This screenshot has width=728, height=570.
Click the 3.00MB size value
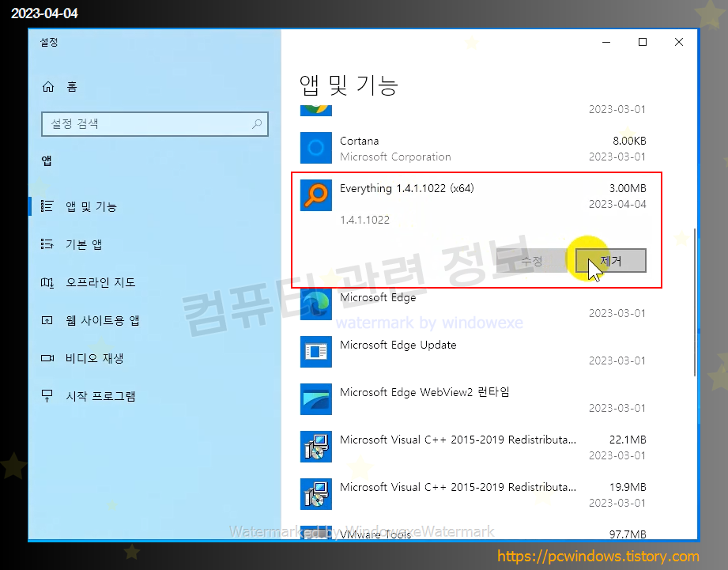628,188
